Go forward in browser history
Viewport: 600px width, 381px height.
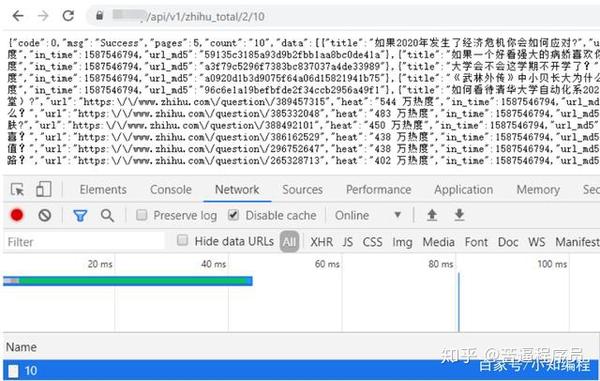pos(43,16)
